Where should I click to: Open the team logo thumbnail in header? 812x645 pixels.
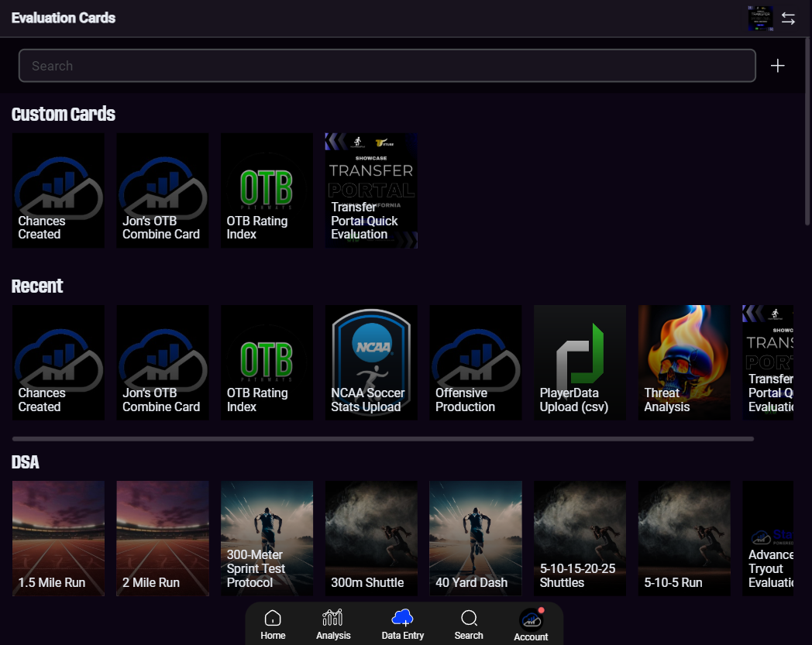tap(760, 18)
